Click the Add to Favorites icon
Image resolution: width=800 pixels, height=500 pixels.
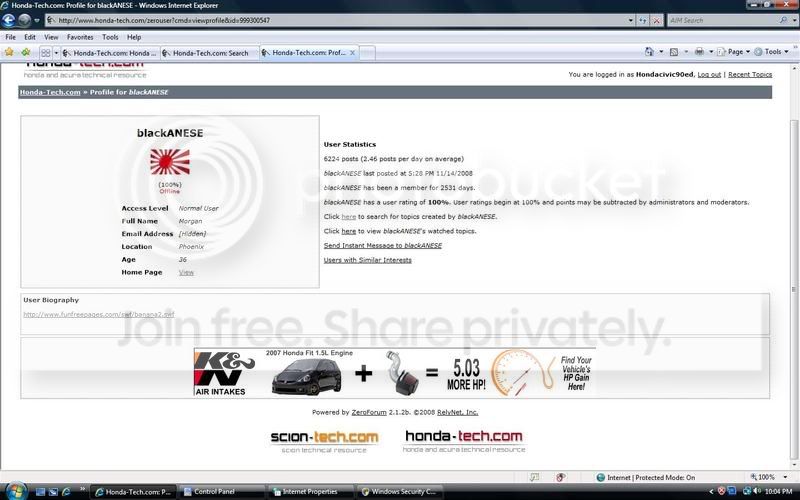coord(26,52)
